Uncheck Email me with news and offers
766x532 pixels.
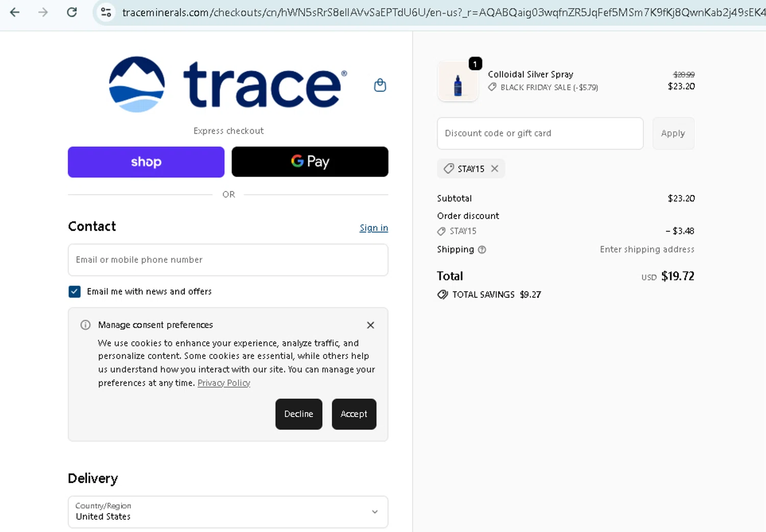75,292
